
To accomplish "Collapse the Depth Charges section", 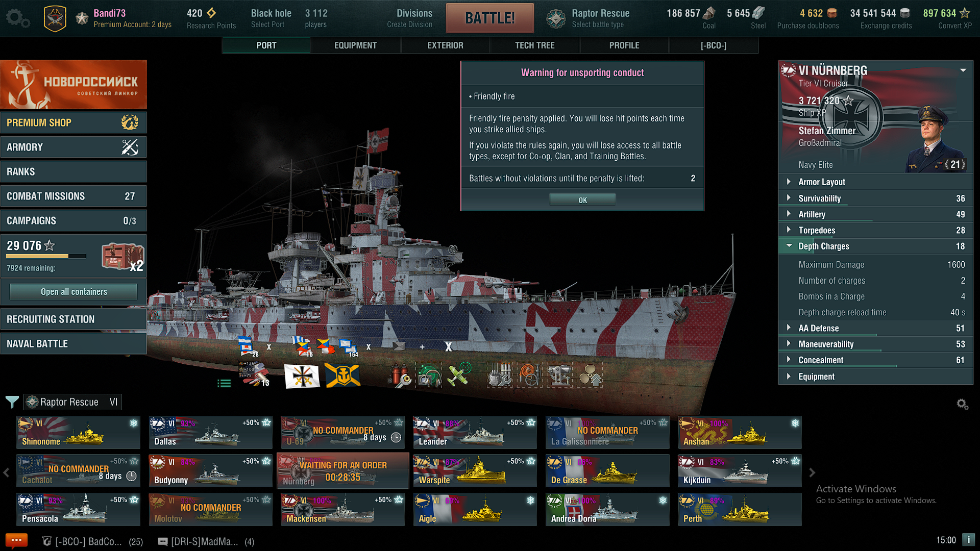I will [823, 246].
